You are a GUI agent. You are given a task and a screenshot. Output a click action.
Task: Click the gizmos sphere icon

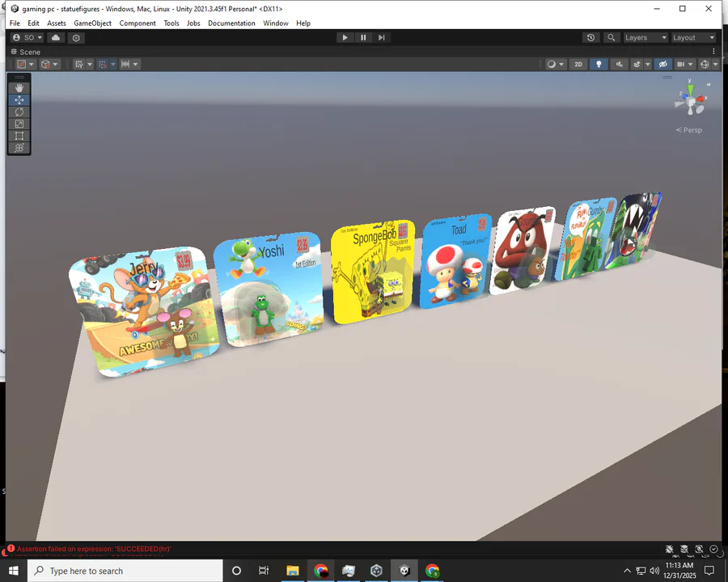705,64
